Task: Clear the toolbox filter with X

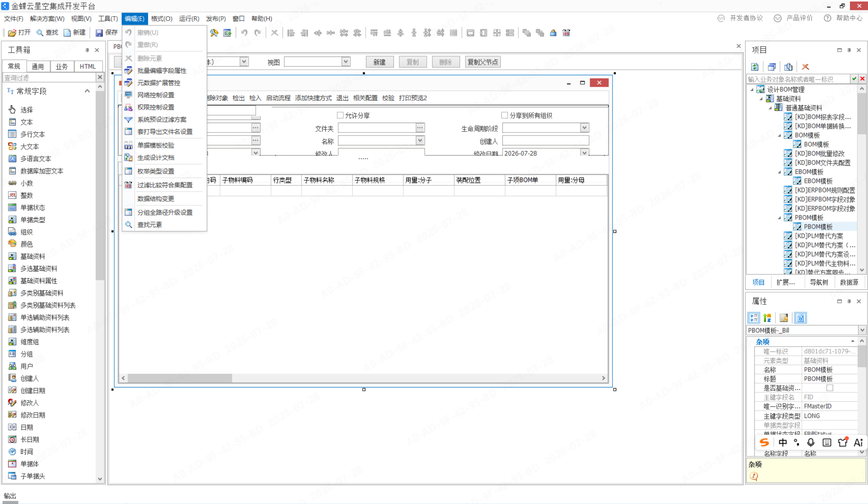Action: [100, 77]
